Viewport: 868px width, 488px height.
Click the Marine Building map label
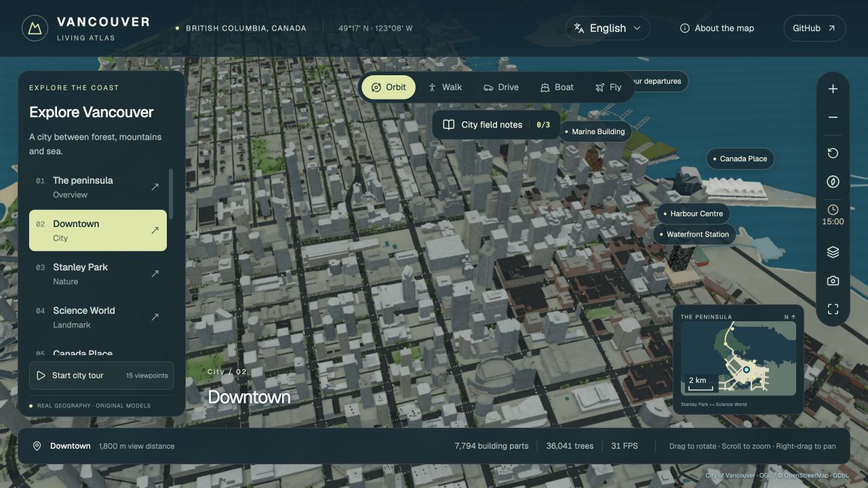pyautogui.click(x=595, y=131)
